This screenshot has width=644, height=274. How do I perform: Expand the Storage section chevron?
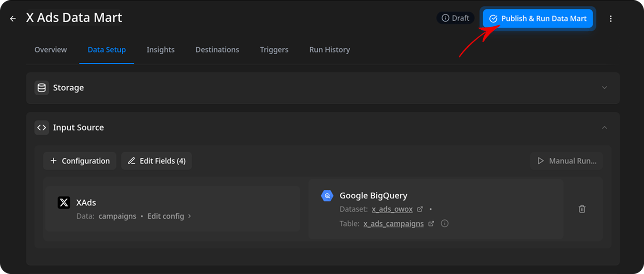tap(604, 88)
